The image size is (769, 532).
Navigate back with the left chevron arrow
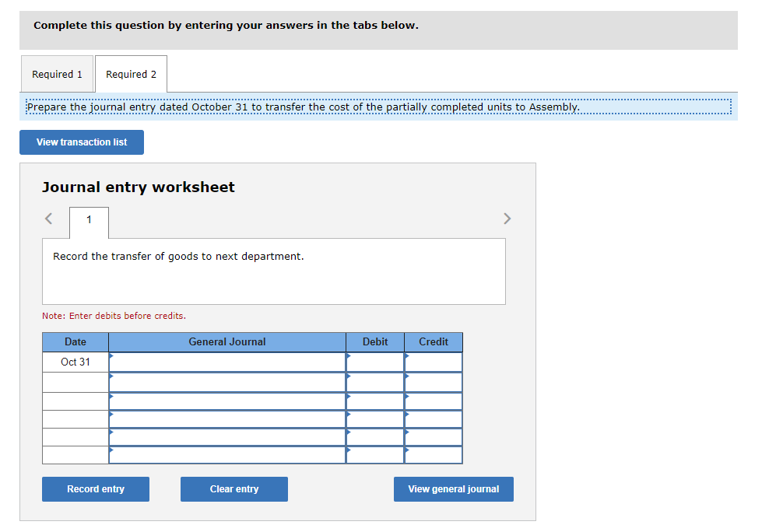[47, 219]
